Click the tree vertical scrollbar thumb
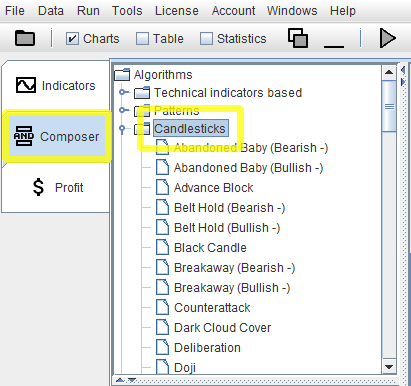 pos(389,106)
